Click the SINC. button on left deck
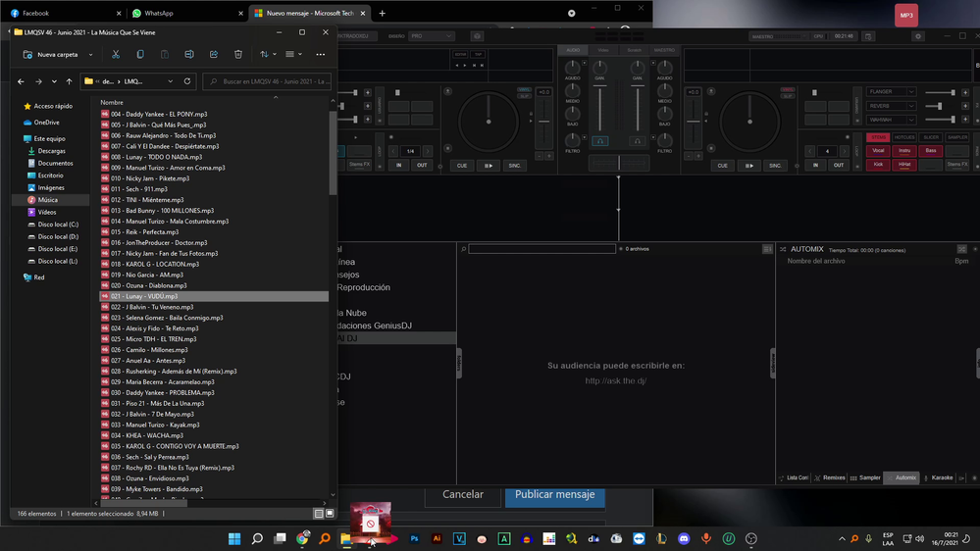 pos(514,166)
